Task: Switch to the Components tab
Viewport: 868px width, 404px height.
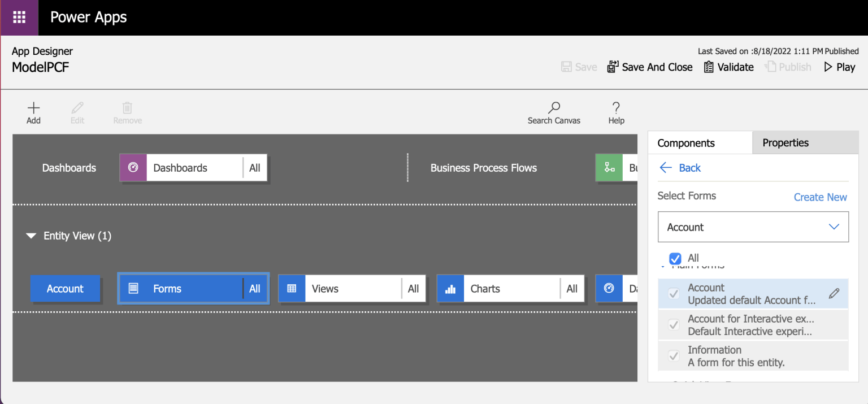Action: pos(700,143)
